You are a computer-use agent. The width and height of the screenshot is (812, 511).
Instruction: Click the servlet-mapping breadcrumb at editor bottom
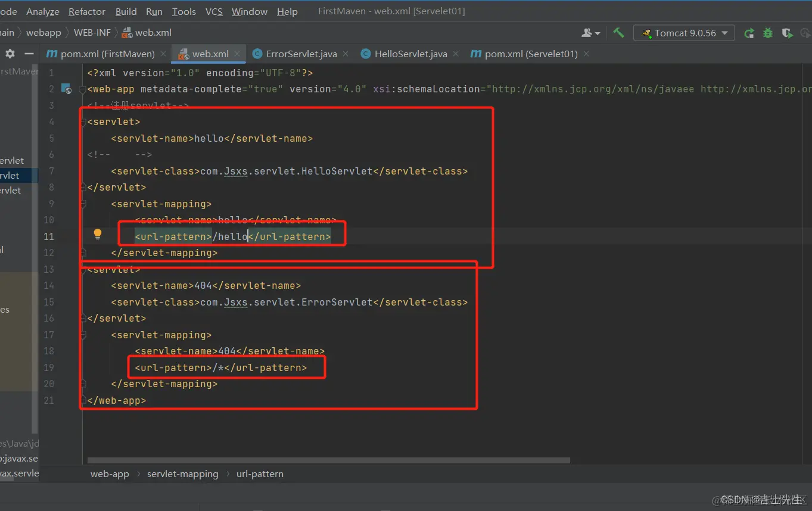pos(183,474)
